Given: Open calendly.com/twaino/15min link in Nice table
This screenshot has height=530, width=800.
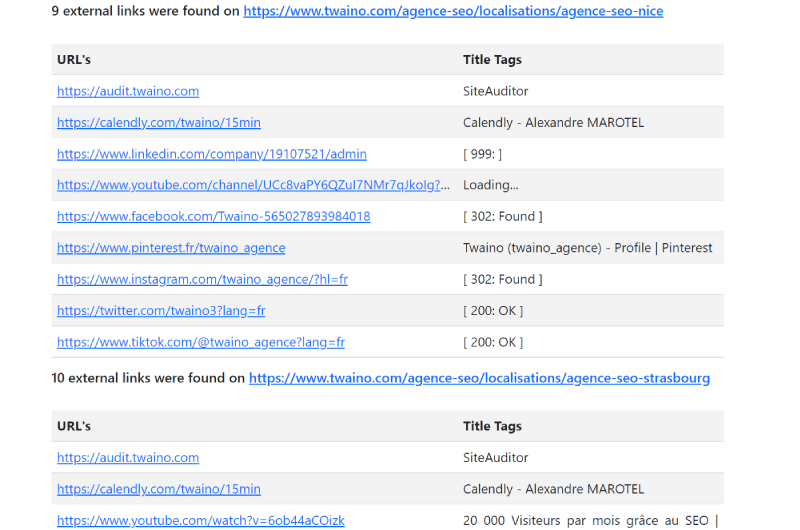Looking at the screenshot, I should [159, 123].
